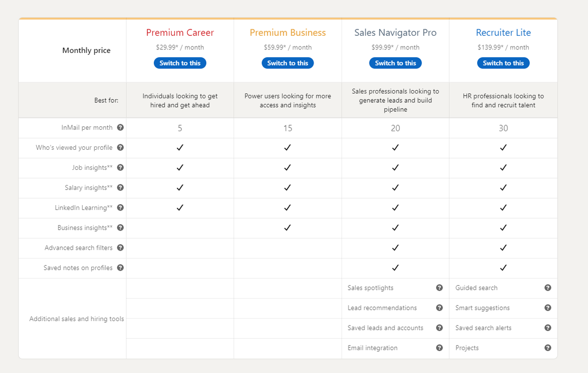
Task: Click the Saved notes on profiles label
Action: pos(78,268)
